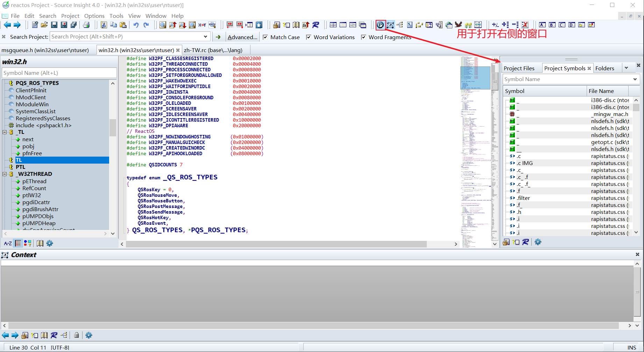Click the Open File folder icon
The image size is (644, 352).
(44, 25)
